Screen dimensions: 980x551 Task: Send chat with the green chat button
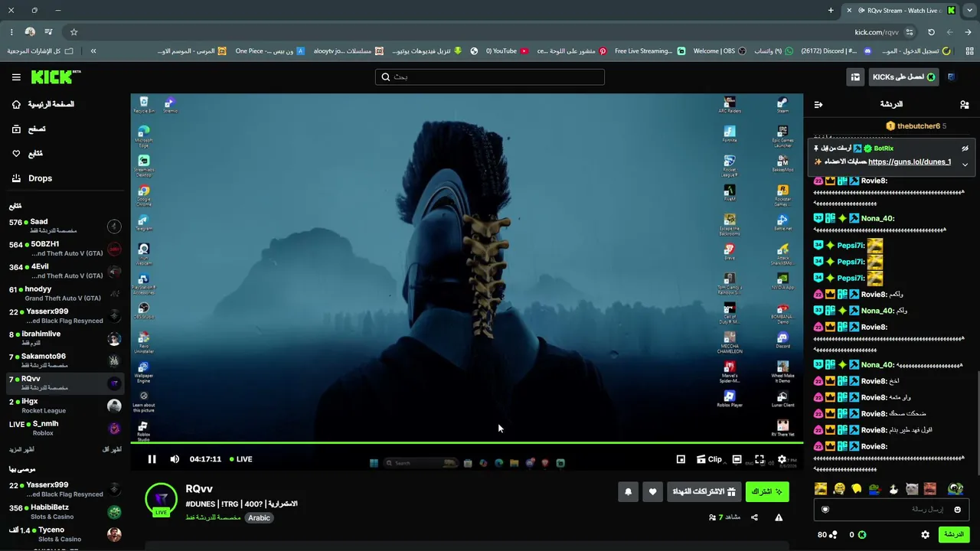click(954, 534)
